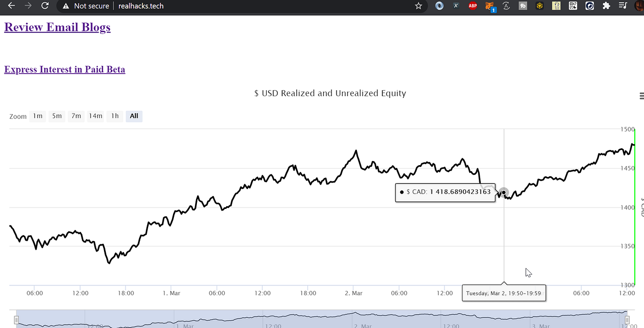The height and width of the screenshot is (328, 644).
Task: Open the Express Interest in Paid Beta link
Action: coord(64,69)
